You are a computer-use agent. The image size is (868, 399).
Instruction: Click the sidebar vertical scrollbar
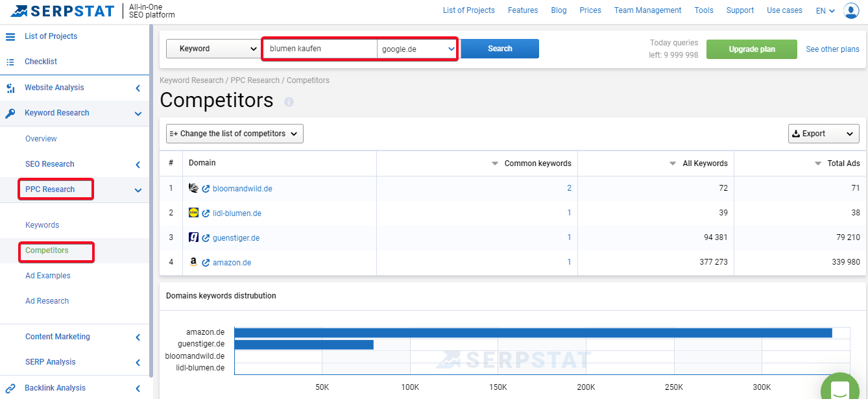click(151, 200)
